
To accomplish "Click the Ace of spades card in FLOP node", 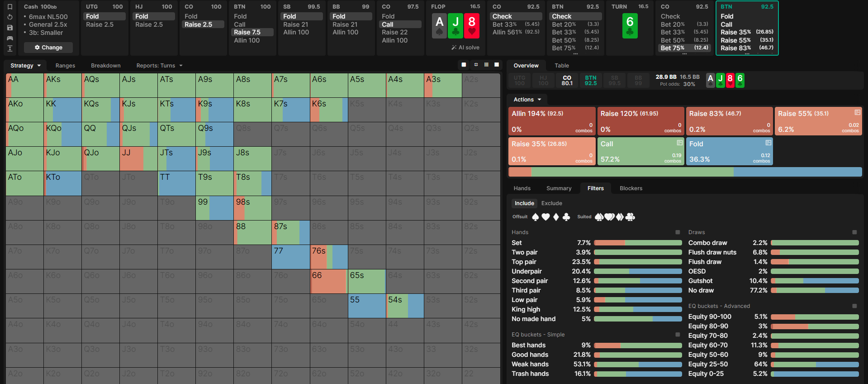I will point(439,26).
